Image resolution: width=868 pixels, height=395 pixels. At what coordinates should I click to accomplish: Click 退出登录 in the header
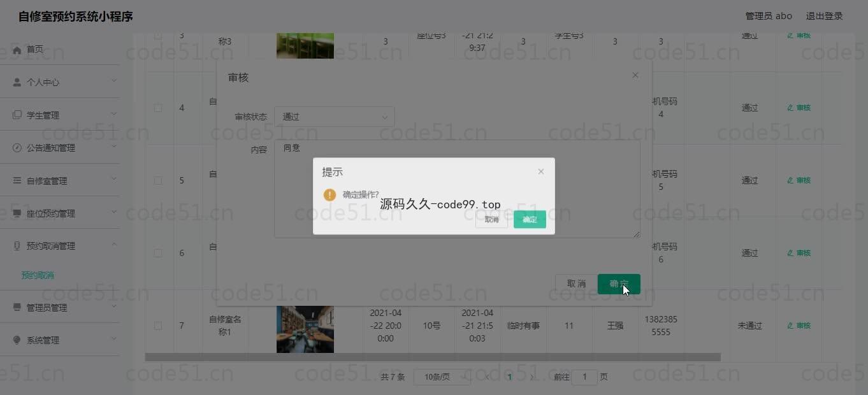click(x=824, y=16)
